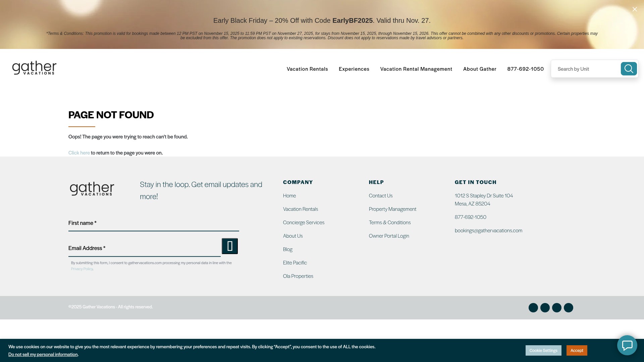Accept all cookies

[577, 350]
